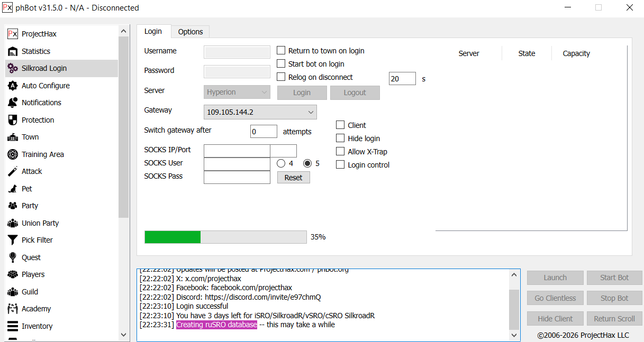
Task: Select the Auto Configure sidebar icon
Action: [x=13, y=86]
